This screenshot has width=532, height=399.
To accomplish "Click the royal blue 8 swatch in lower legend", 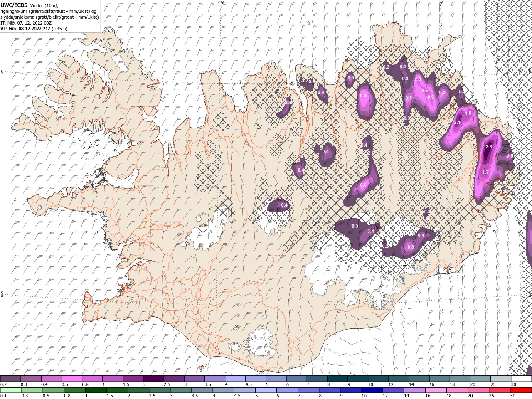I will pos(329,390).
